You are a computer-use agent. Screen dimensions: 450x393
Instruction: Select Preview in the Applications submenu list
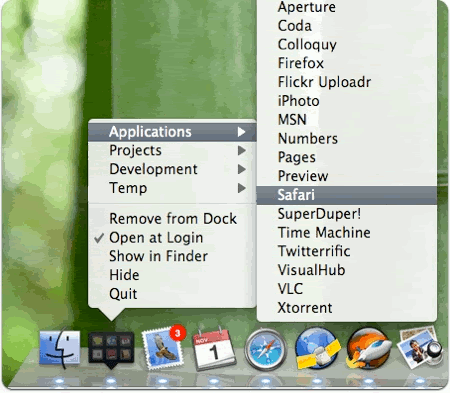coord(347,176)
